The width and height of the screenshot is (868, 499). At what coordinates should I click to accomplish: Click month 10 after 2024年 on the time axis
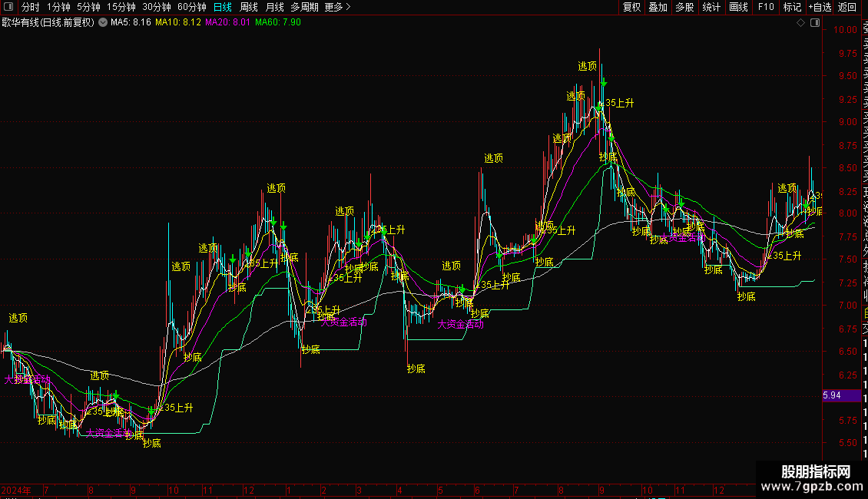point(174,490)
